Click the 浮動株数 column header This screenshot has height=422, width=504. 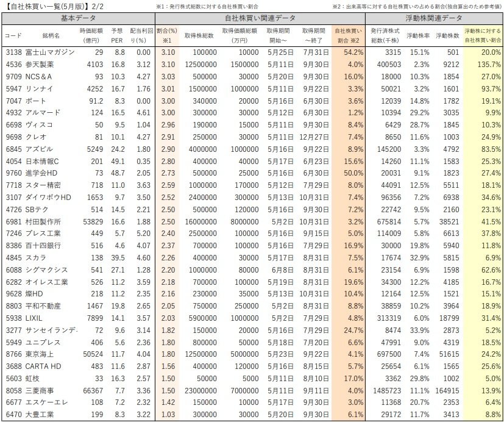point(447,36)
